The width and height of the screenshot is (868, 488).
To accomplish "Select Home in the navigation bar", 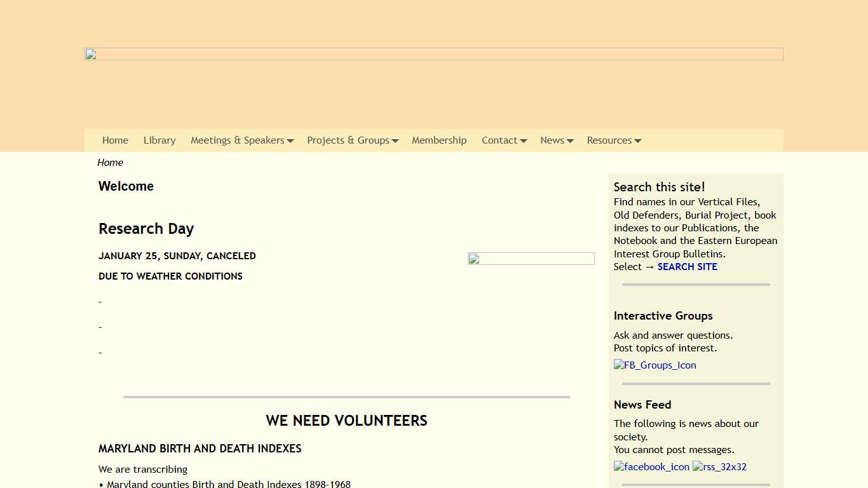I will (x=115, y=140).
